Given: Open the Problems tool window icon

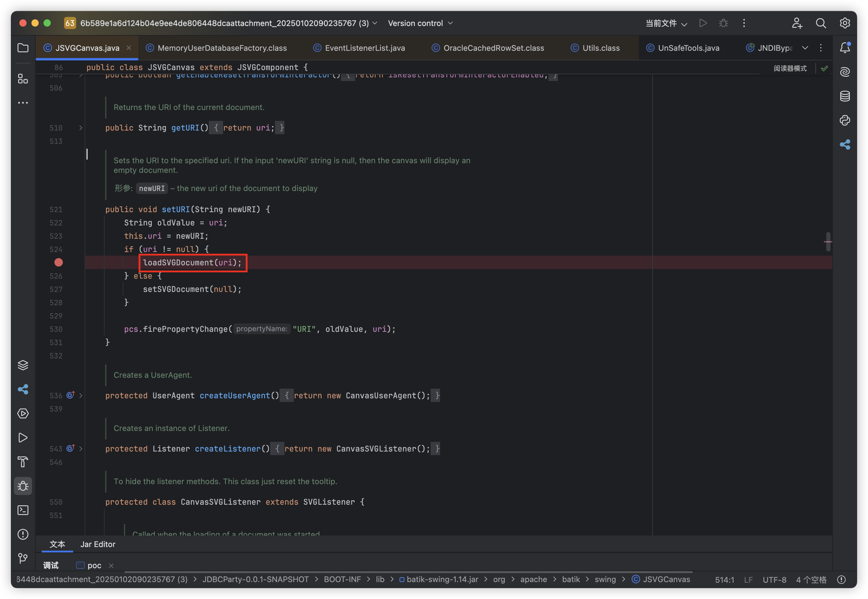Looking at the screenshot, I should (x=23, y=534).
